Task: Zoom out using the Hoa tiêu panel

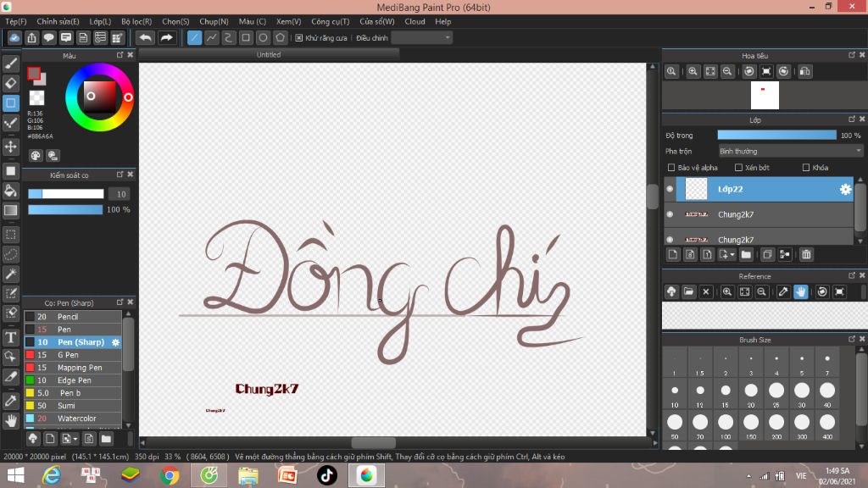Action: 727,71
